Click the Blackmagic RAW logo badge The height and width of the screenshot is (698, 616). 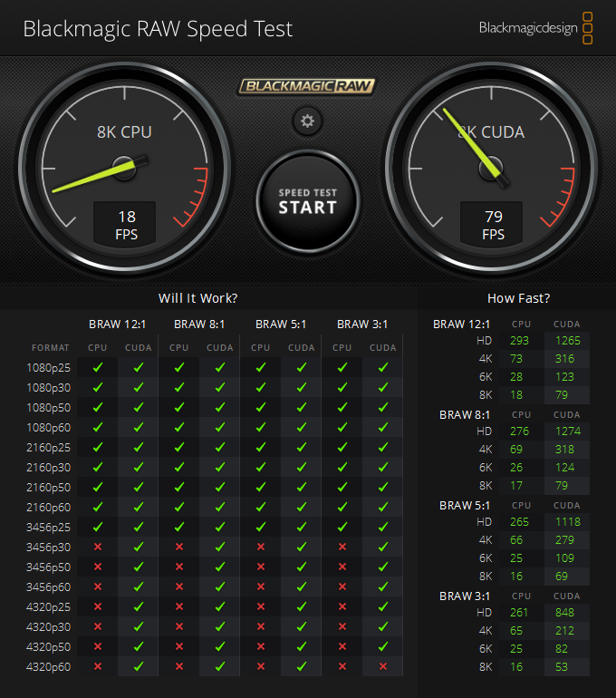point(307,87)
